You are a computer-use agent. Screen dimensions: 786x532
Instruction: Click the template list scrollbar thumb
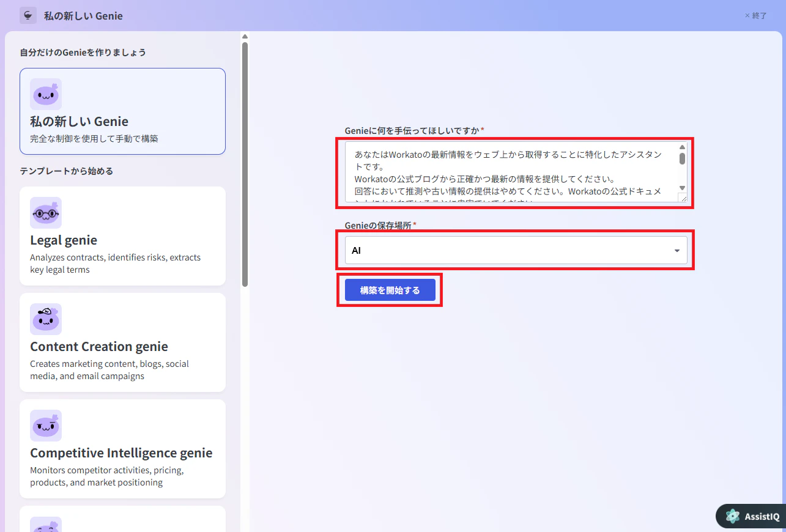[x=245, y=164]
